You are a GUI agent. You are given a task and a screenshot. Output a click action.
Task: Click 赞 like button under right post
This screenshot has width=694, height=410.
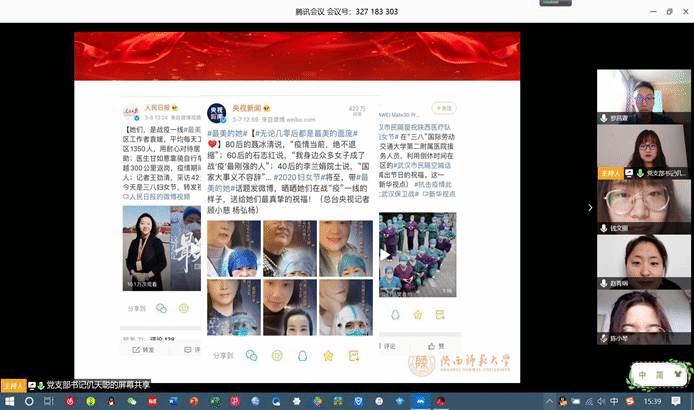click(x=436, y=346)
